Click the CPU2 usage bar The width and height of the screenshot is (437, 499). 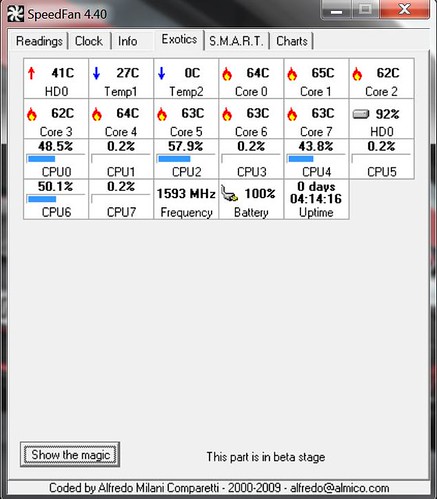186,159
